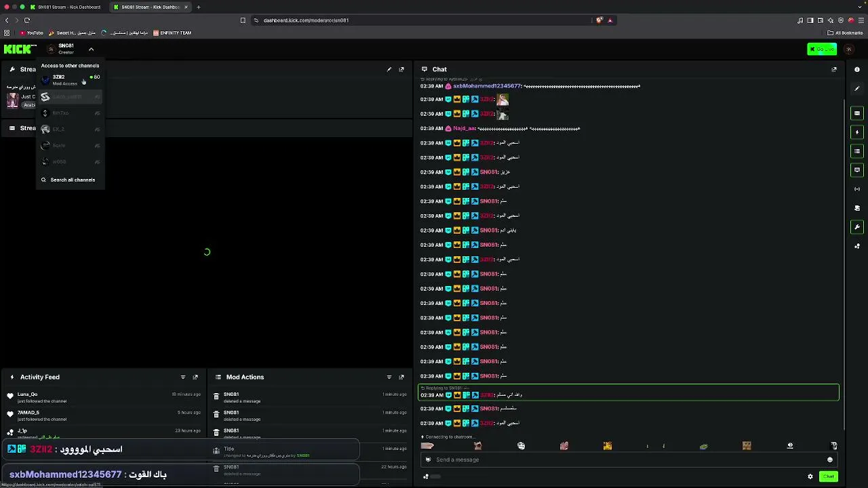
Task: Open the profile avatar menu
Action: tap(849, 49)
